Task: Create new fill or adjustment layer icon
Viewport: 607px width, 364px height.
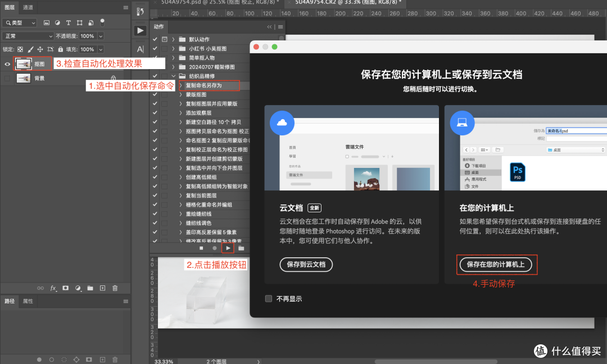Action: click(78, 288)
